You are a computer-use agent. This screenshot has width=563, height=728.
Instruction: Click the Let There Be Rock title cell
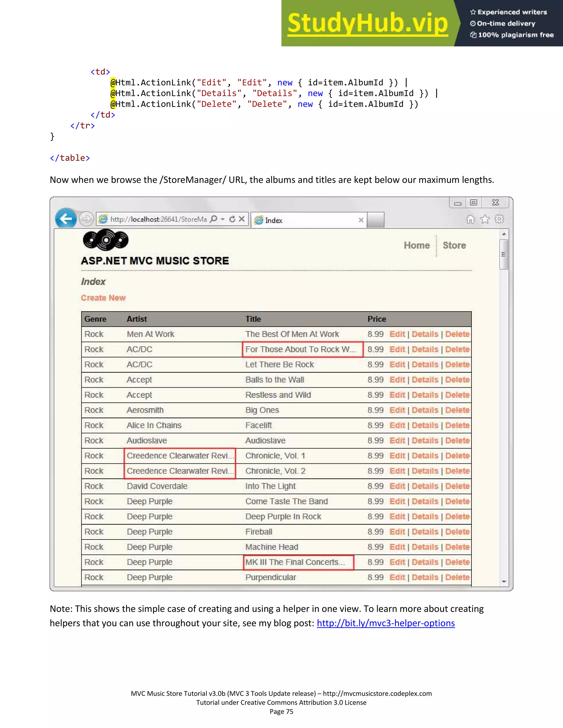point(280,364)
